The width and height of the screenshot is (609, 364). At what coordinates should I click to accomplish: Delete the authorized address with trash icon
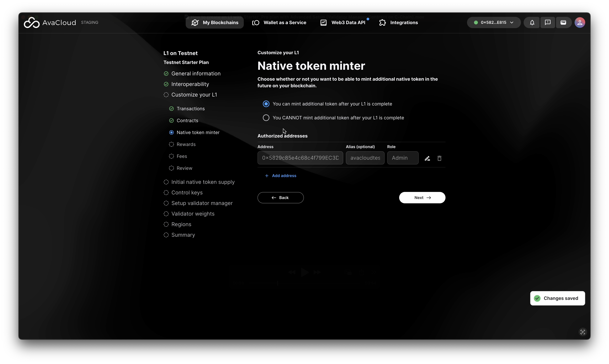click(x=439, y=159)
